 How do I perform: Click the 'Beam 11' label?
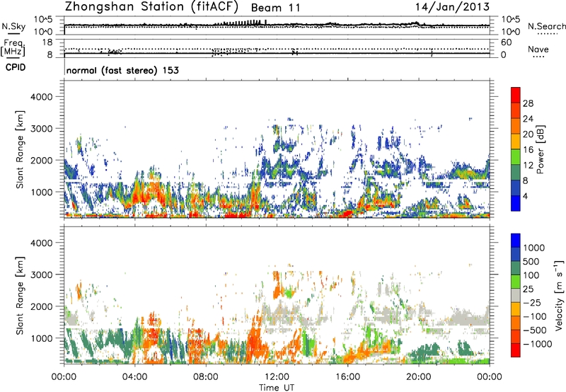[x=275, y=8]
